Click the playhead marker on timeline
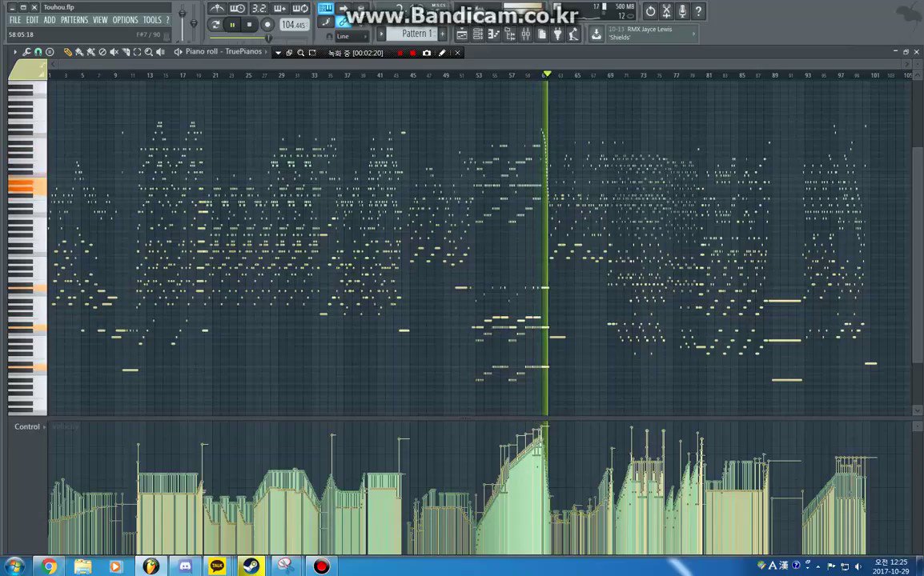Viewport: 924px width, 576px height. tap(548, 74)
